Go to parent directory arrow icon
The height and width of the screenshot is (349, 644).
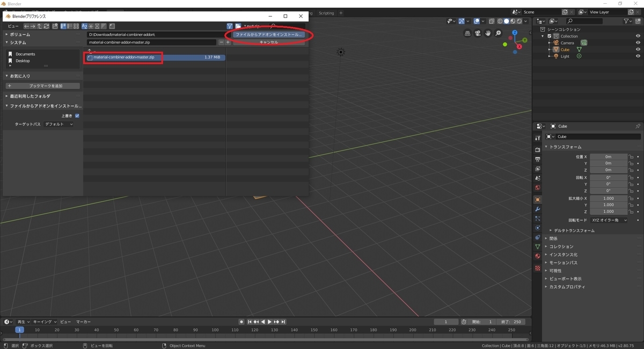click(x=40, y=26)
